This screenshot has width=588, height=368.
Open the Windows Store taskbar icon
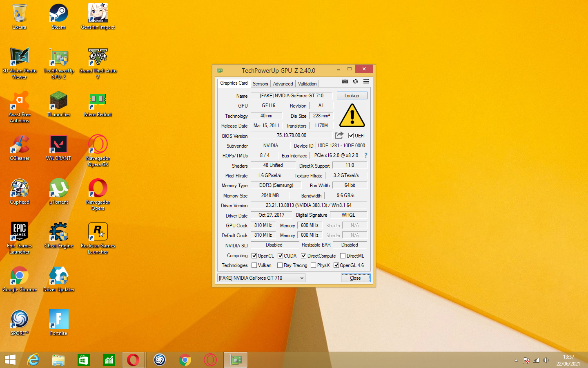point(84,360)
